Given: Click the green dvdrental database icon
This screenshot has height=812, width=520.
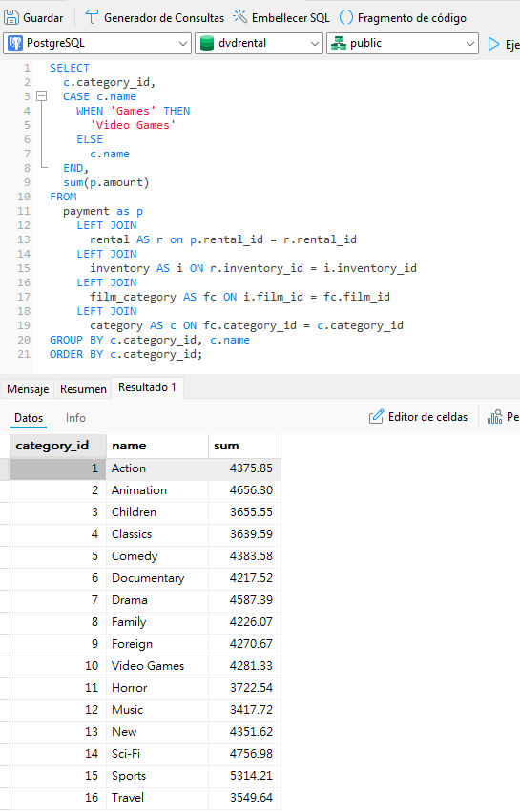Looking at the screenshot, I should [207, 44].
